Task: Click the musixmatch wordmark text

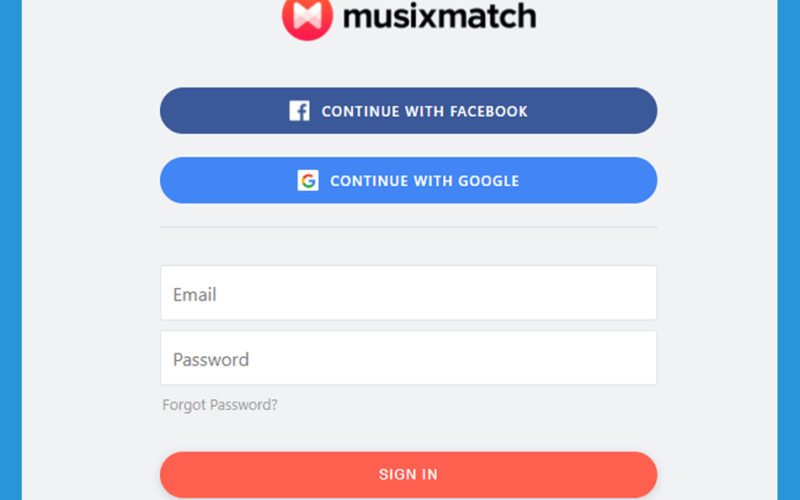Action: (439, 16)
